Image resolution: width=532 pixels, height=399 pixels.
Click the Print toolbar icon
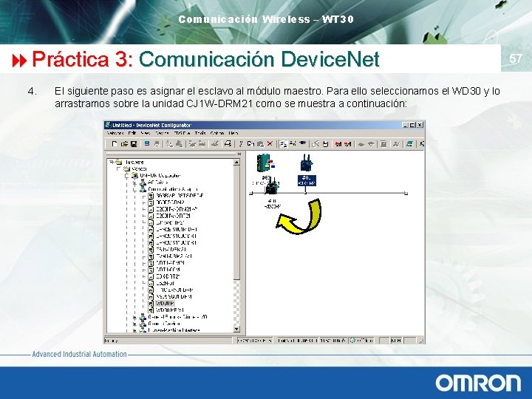tap(228, 144)
